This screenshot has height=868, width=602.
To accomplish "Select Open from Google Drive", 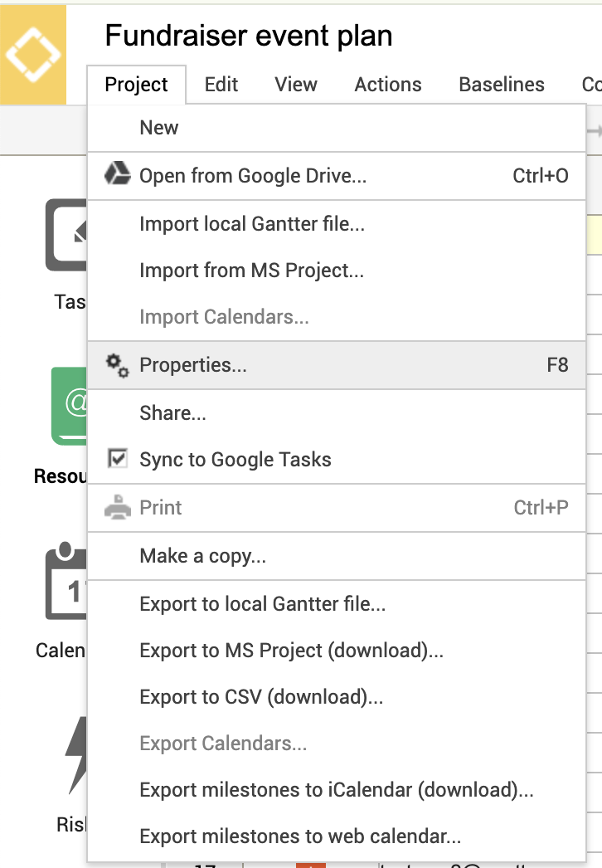I will pyautogui.click(x=337, y=176).
